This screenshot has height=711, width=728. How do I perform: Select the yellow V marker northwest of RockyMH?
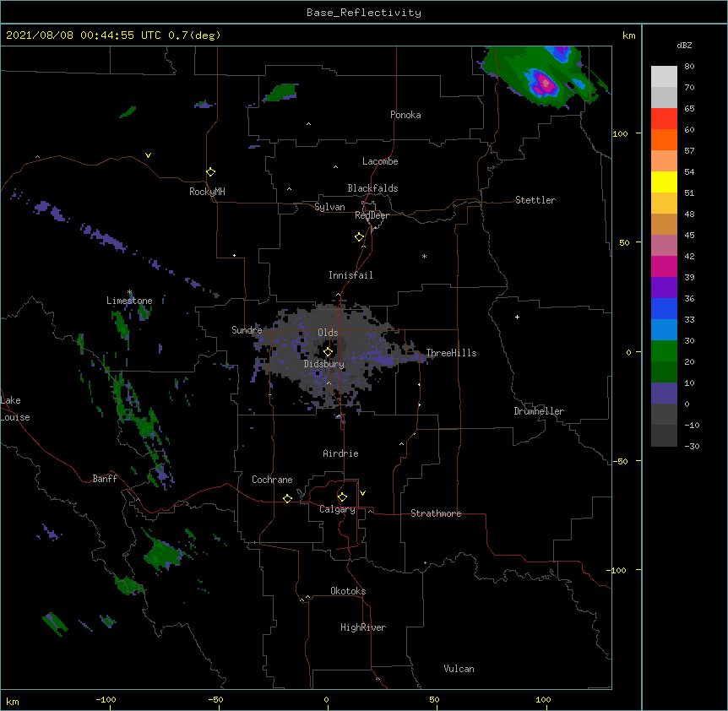[x=148, y=155]
